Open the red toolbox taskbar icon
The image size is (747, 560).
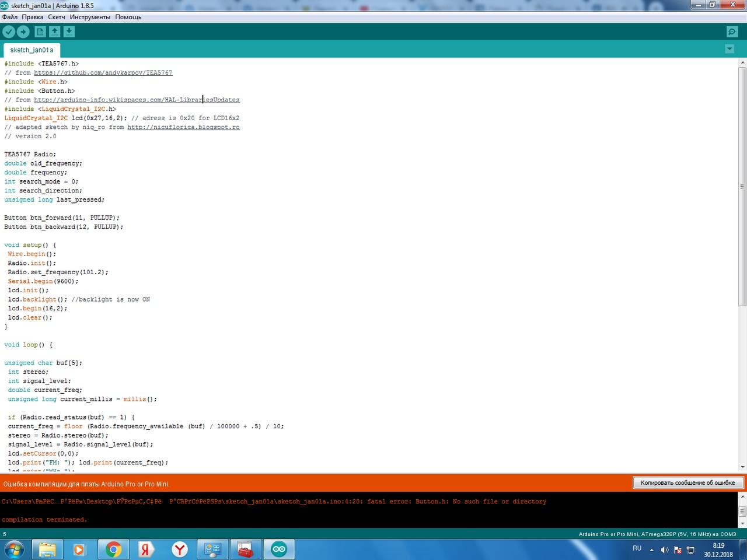(245, 549)
